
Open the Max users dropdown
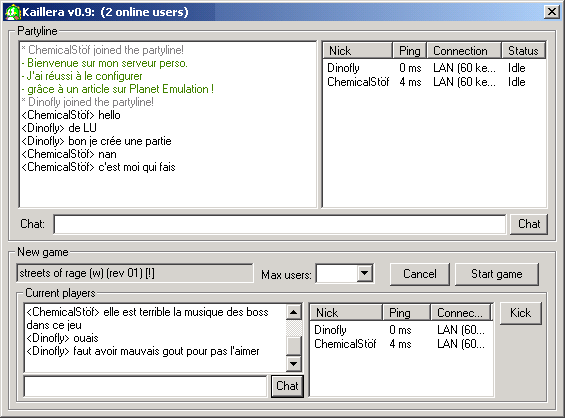click(x=365, y=274)
